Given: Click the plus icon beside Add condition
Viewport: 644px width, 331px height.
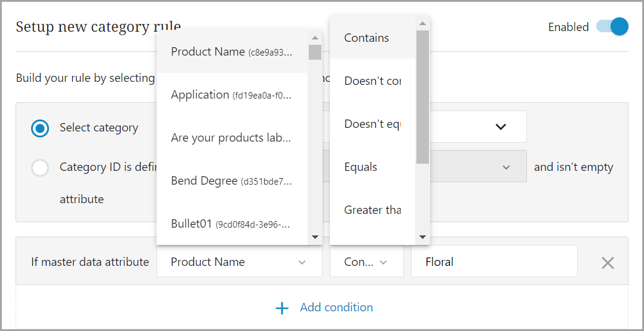Looking at the screenshot, I should [x=282, y=308].
